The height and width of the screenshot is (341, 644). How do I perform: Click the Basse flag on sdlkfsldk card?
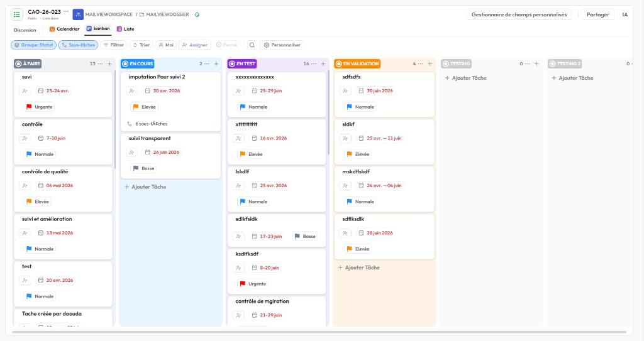pos(305,236)
